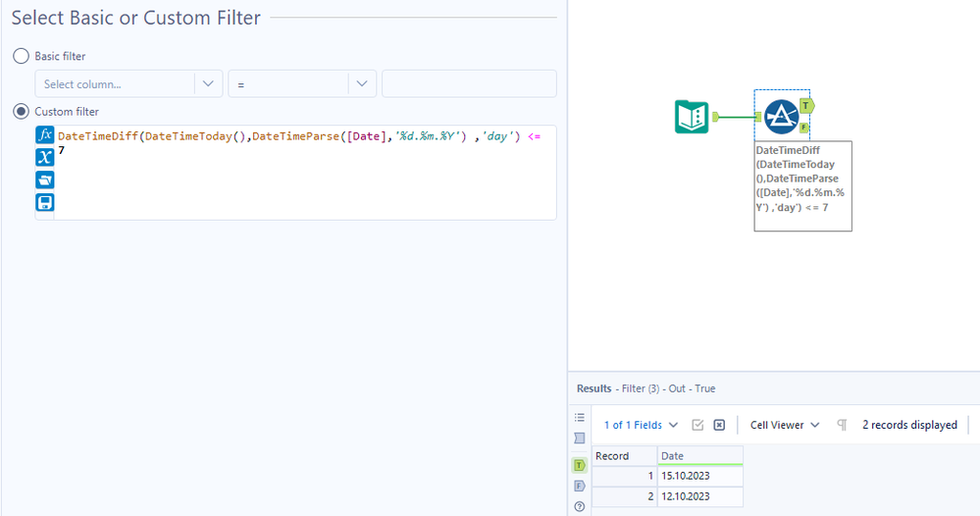Click the 2 records displayed text

coord(909,425)
